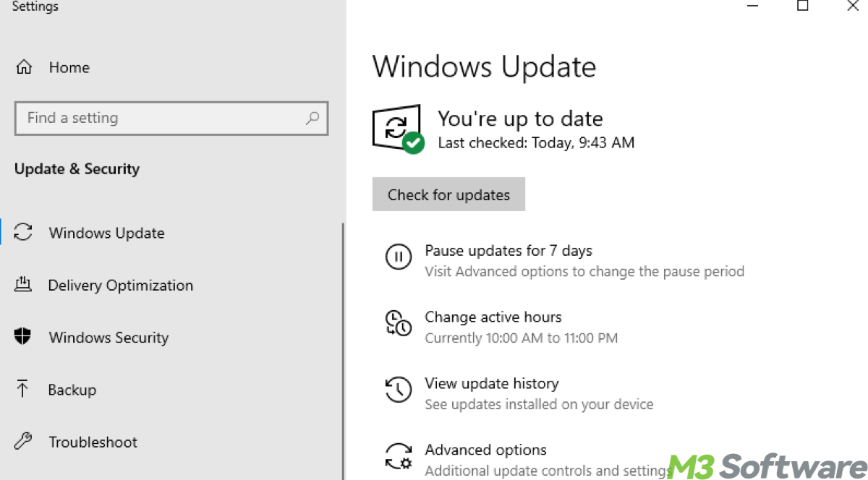
Task: Click the Troubleshoot wrench icon
Action: 23,441
